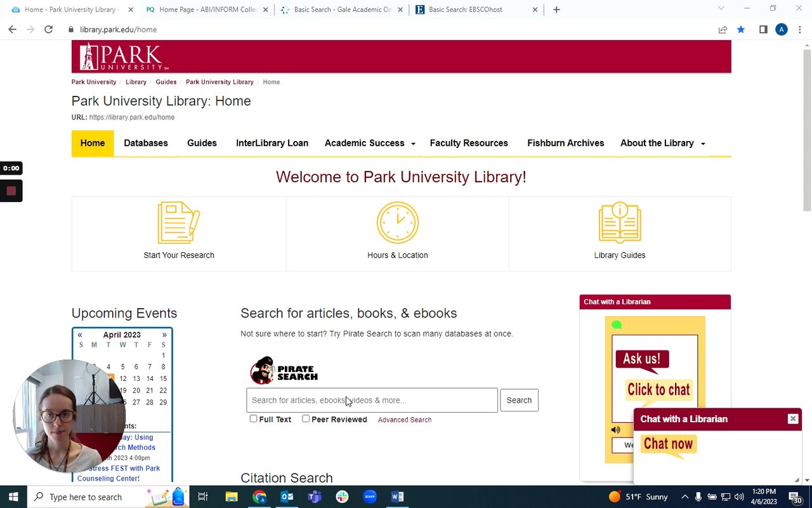Click the Ask us! speech bubble
812x508 pixels.
click(642, 359)
